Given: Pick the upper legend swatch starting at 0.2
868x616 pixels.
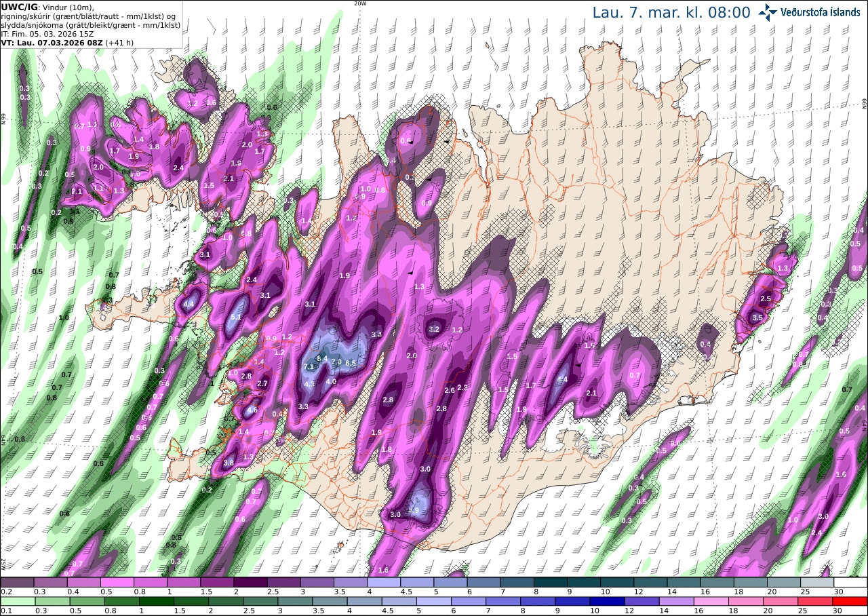Looking at the screenshot, I should (17, 582).
